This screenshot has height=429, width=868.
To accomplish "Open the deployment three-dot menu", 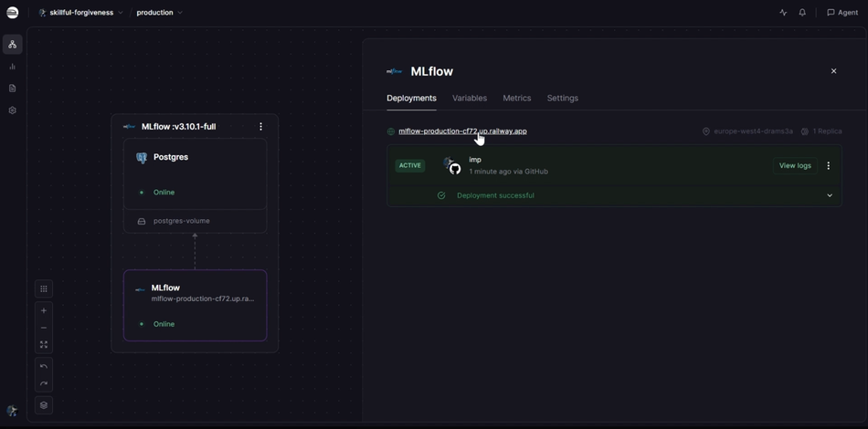I will [x=829, y=165].
